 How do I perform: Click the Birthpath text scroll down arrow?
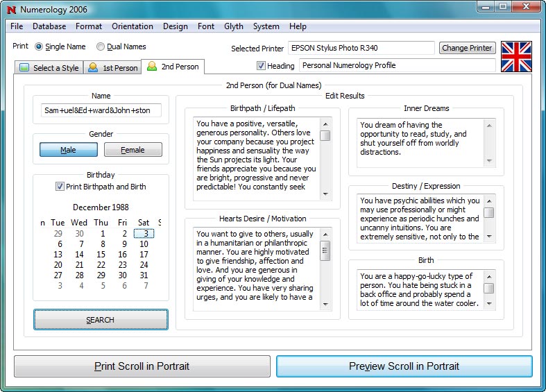point(325,194)
